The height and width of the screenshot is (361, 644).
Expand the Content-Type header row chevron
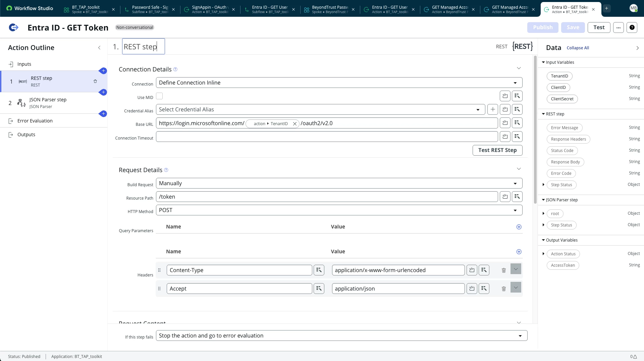click(516, 269)
